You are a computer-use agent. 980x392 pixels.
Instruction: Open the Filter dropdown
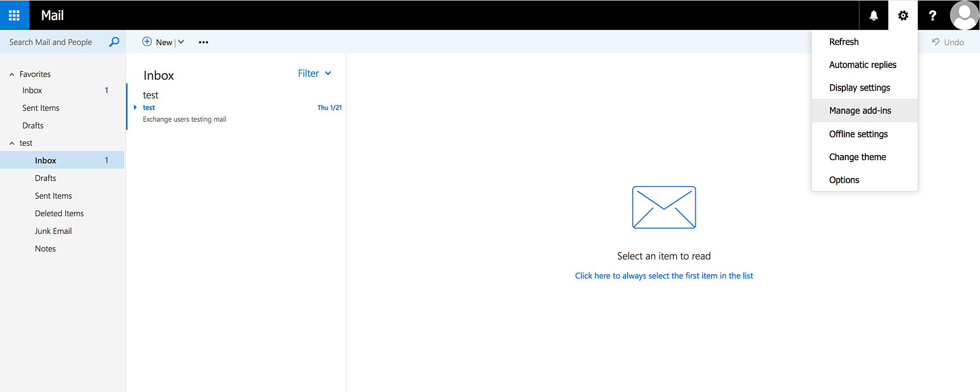tap(315, 73)
